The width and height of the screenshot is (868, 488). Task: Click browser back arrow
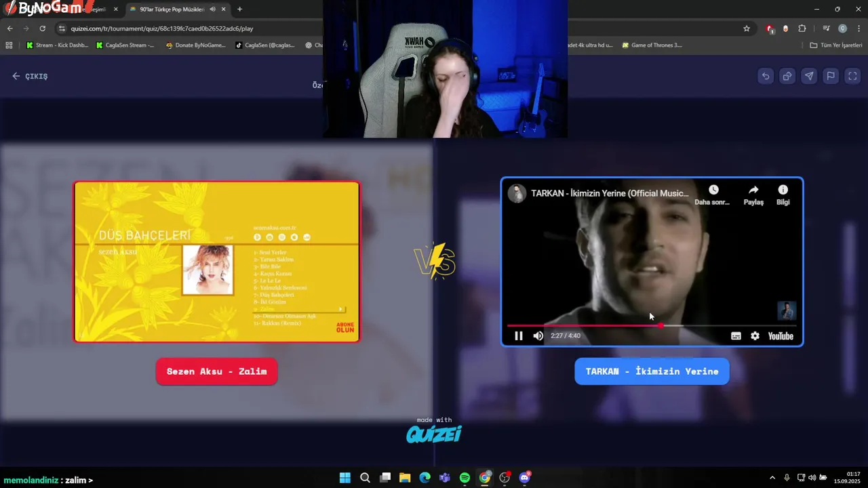[9, 28]
